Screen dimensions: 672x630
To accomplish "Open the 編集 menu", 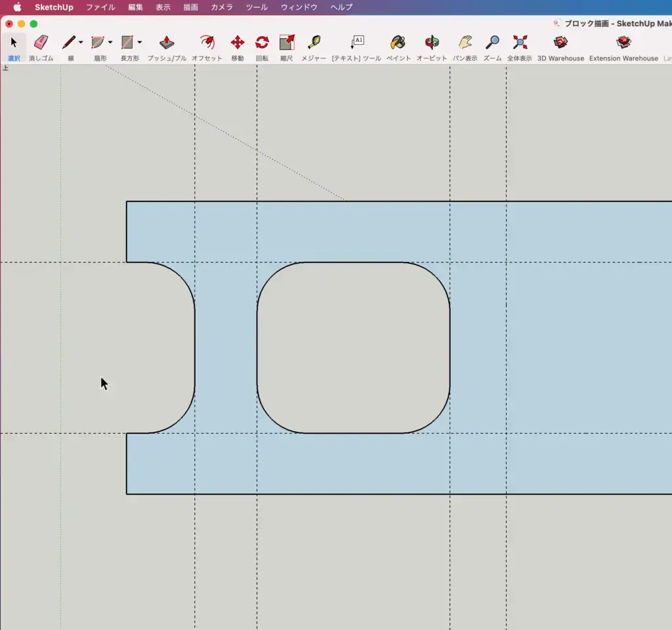I will [x=135, y=7].
